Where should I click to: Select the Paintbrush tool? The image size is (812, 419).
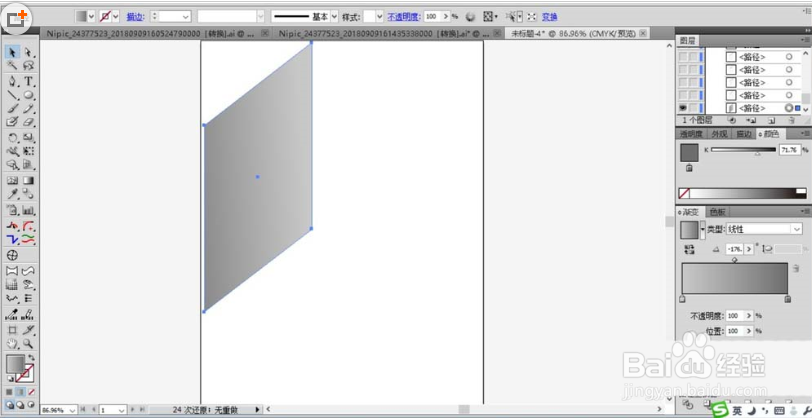(x=12, y=109)
